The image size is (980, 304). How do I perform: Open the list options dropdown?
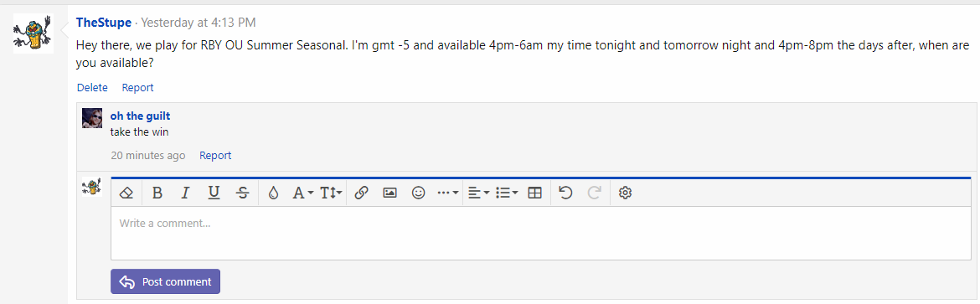(x=507, y=193)
